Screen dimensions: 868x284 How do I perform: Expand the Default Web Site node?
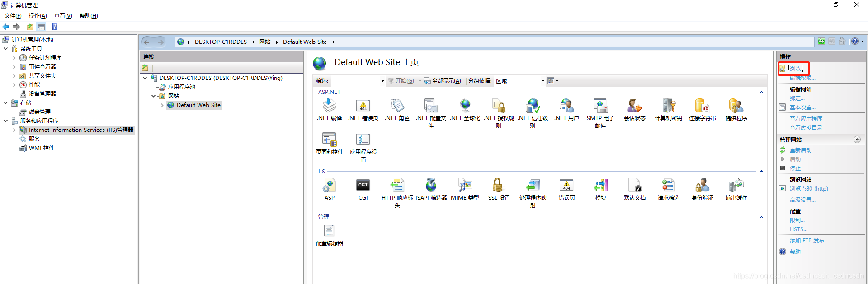point(162,105)
